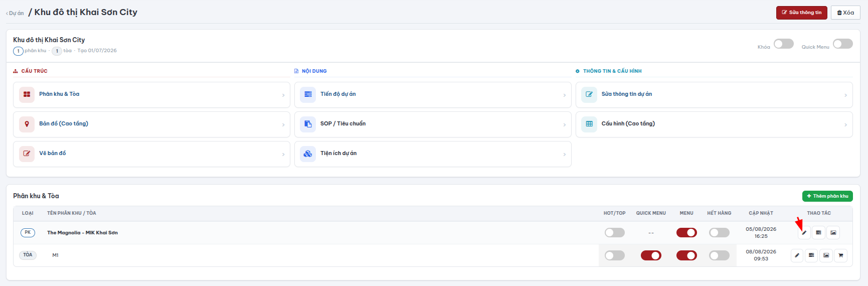Screen dimensions: 868x286
Task: Click chevron on Bản đồ (Cao tầng) card
Action: tap(283, 125)
